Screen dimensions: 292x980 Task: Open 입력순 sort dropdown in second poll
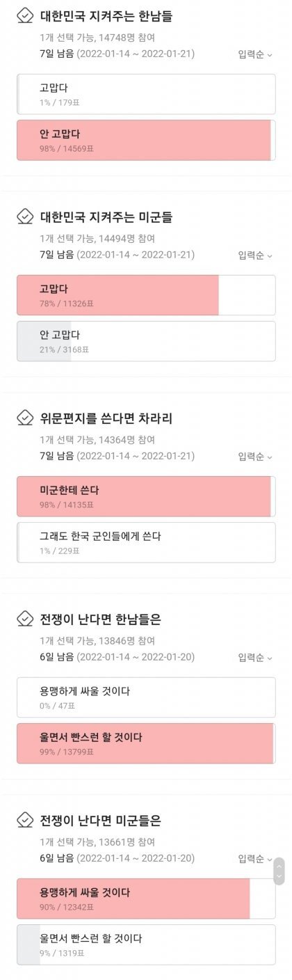pyautogui.click(x=255, y=255)
